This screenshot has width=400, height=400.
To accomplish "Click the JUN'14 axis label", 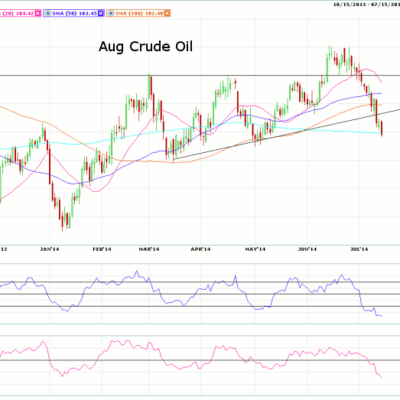I will 307,249.
